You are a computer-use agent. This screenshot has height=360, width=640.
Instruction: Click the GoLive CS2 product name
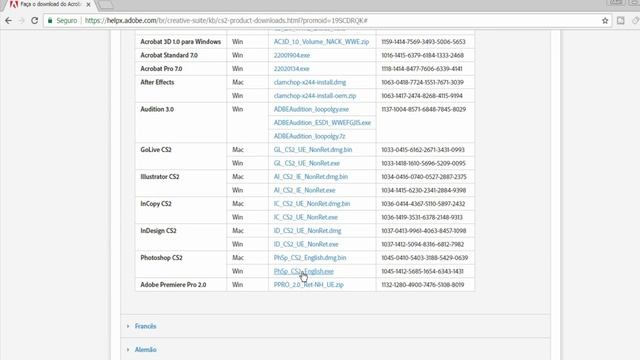(x=156, y=149)
